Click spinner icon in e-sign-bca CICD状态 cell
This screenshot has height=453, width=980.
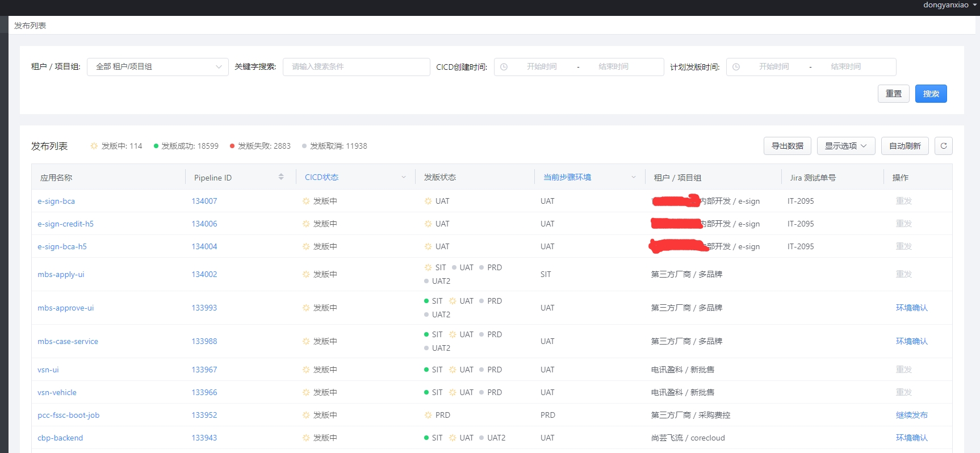306,201
